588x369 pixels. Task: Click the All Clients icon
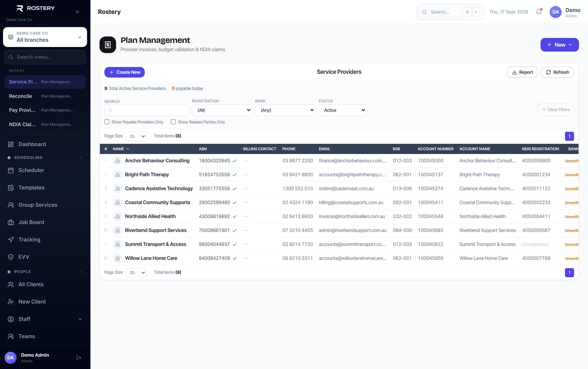point(11,284)
